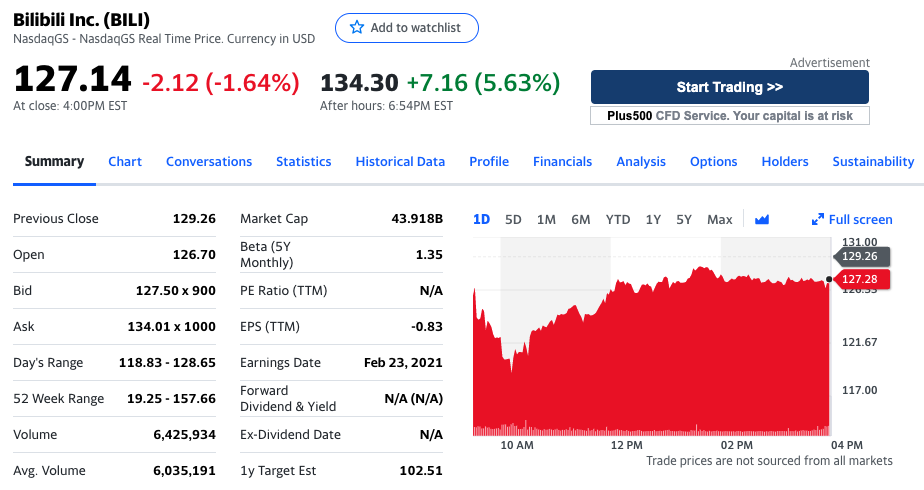The image size is (924, 490).
Task: Open the chart type icon next to Max
Action: tap(762, 220)
